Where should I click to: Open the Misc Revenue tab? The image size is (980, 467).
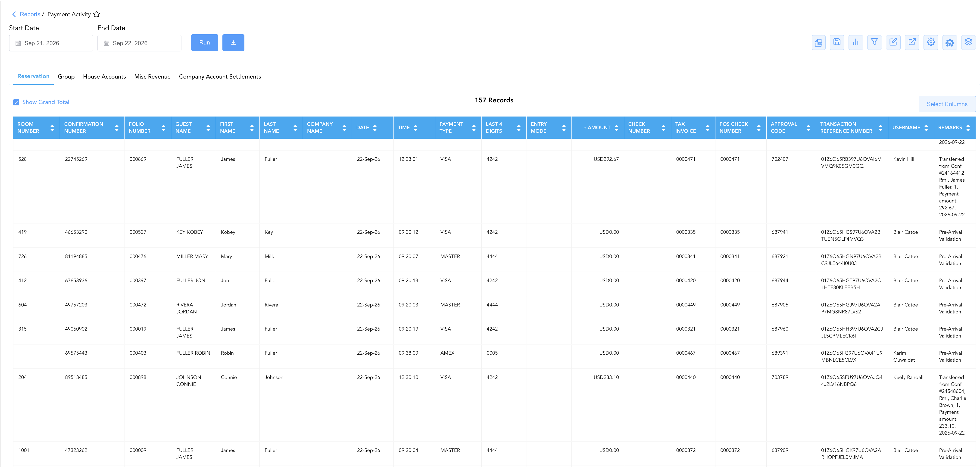point(152,76)
